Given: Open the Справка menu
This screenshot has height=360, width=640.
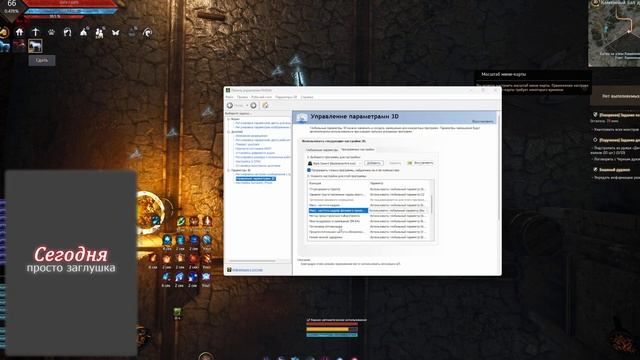Looking at the screenshot, I should [x=307, y=97].
